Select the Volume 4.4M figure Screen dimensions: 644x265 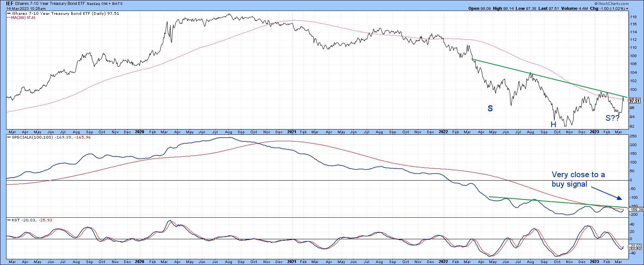tap(575, 8)
